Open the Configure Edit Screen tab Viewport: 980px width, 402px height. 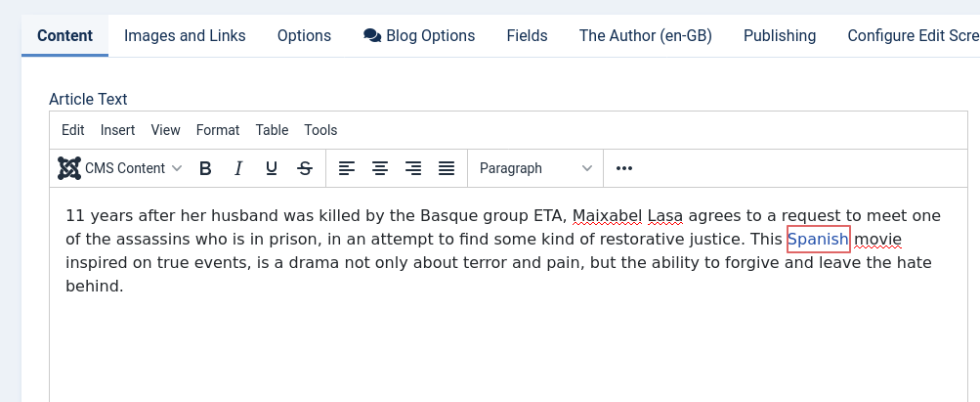pyautogui.click(x=914, y=35)
